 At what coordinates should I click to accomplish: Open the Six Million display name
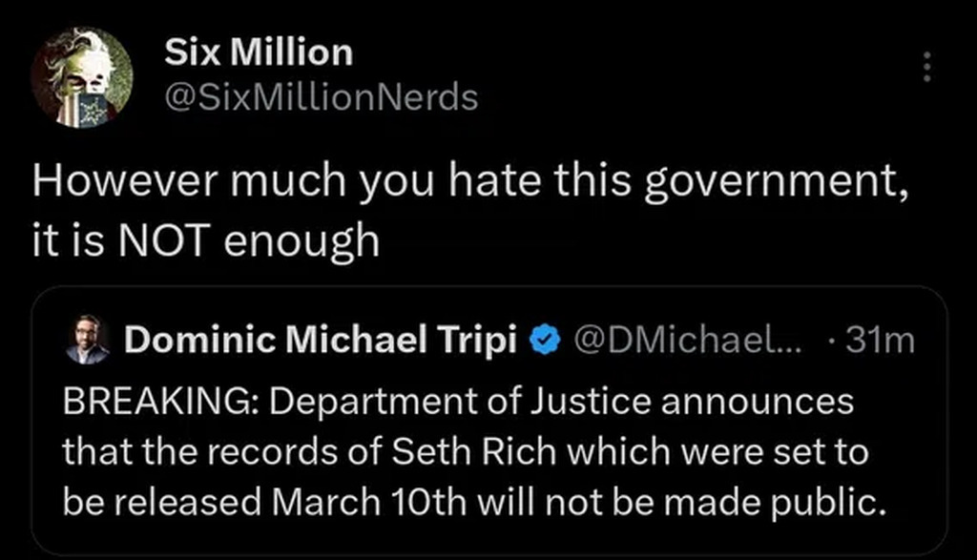coord(258,52)
